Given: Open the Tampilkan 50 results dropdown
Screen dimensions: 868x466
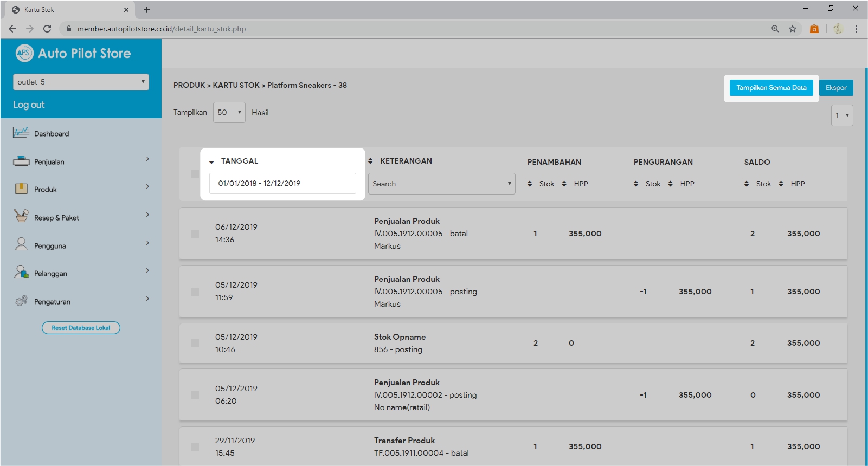Looking at the screenshot, I should [229, 112].
